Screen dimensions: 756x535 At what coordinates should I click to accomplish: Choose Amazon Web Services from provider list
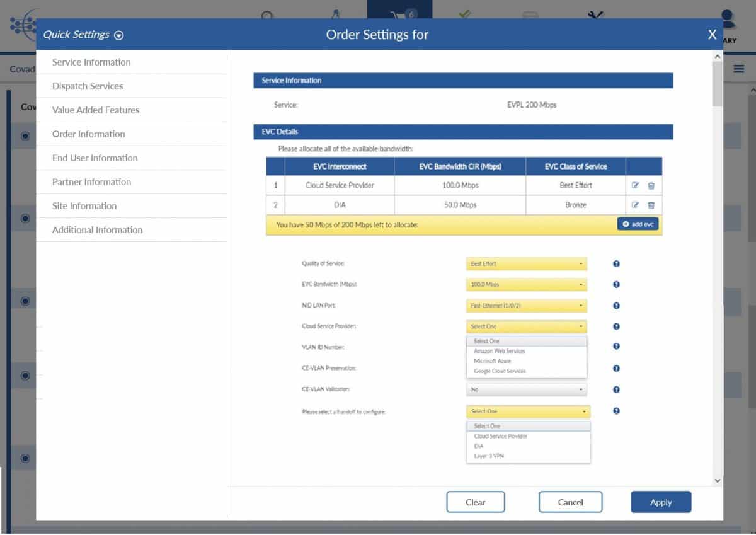499,351
